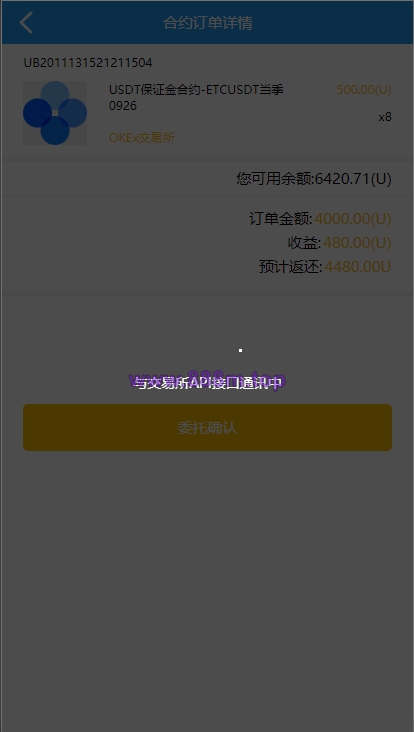This screenshot has width=414, height=732.
Task: Click the 预计返还 label text
Action: [290, 267]
